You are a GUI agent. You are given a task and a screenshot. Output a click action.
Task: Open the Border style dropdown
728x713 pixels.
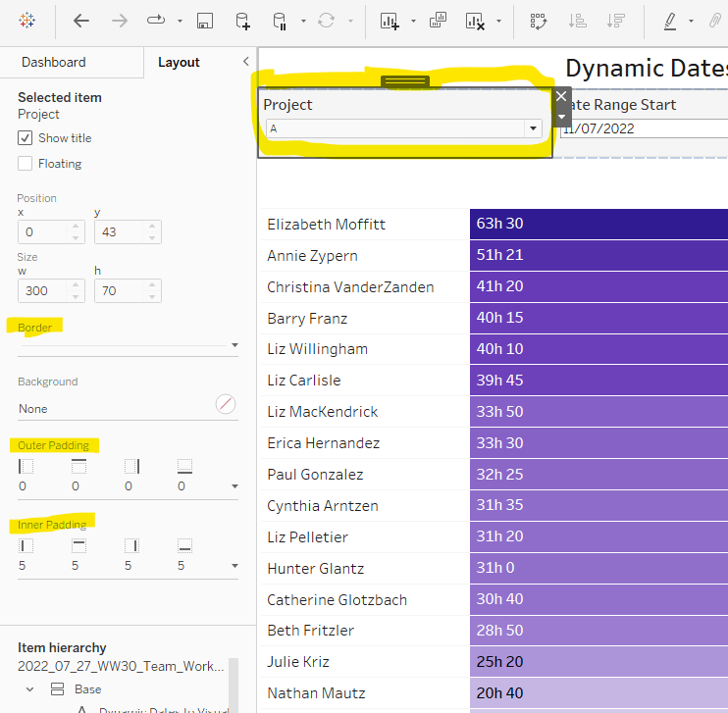click(234, 345)
